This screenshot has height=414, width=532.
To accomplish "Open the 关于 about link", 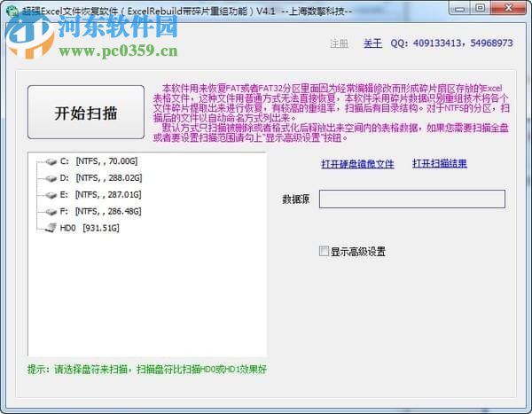I will (372, 43).
